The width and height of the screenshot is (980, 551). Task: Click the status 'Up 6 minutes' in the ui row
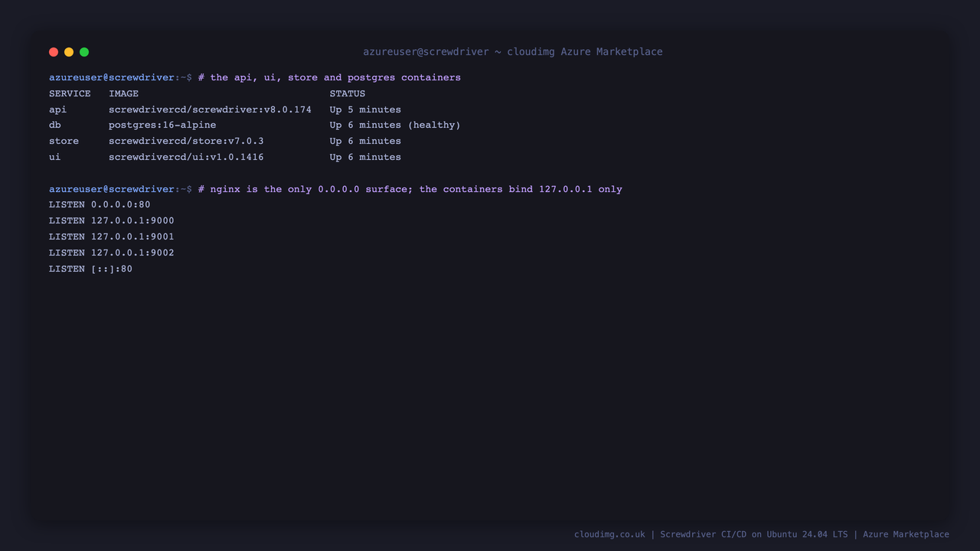click(365, 157)
